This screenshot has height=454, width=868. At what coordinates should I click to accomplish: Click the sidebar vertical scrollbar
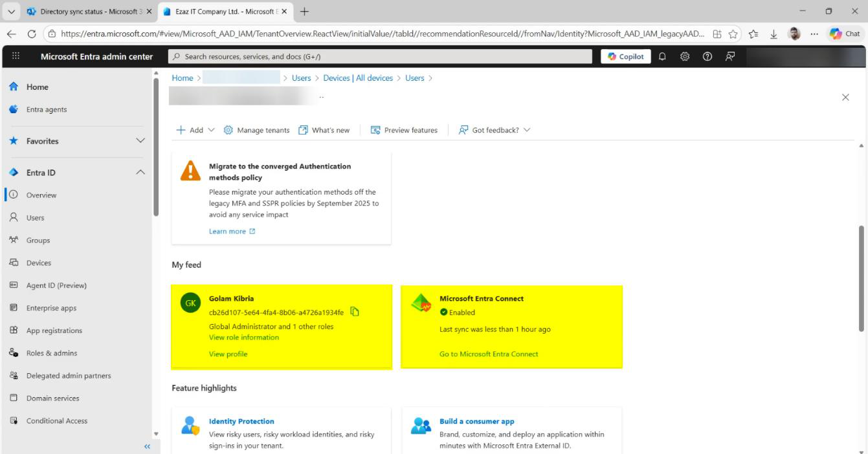point(155,146)
